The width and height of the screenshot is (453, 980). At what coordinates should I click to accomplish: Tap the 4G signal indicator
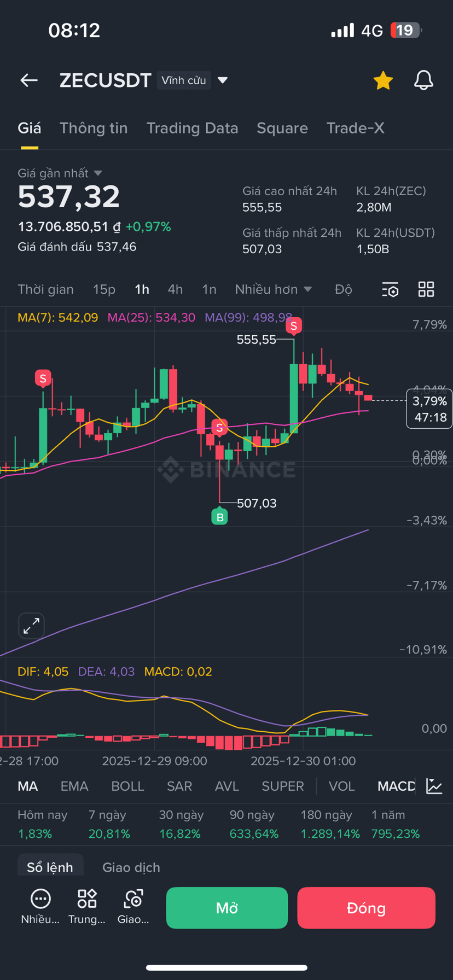pos(372,31)
